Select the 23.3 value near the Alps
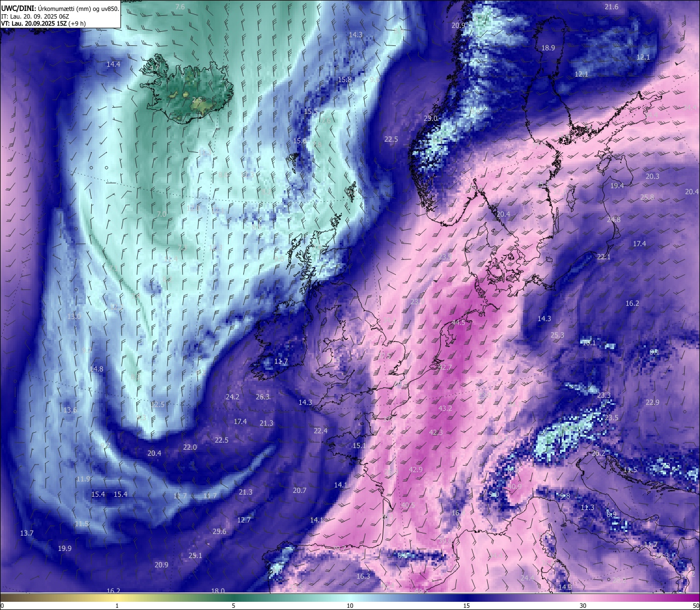Viewport: 700px width, 610px height. pos(604,395)
